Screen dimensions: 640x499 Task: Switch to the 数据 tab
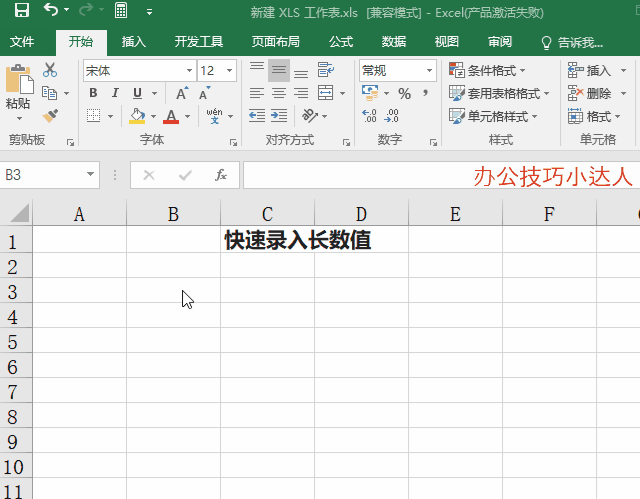(x=393, y=42)
